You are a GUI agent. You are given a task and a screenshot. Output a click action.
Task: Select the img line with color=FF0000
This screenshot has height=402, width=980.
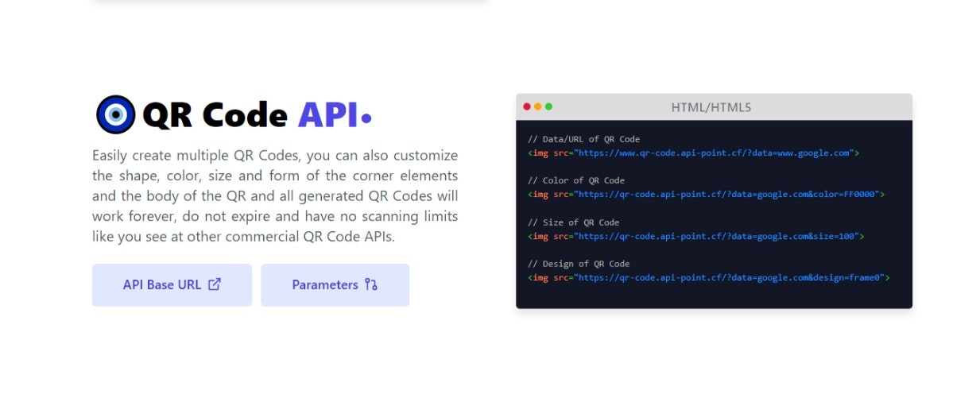[706, 194]
